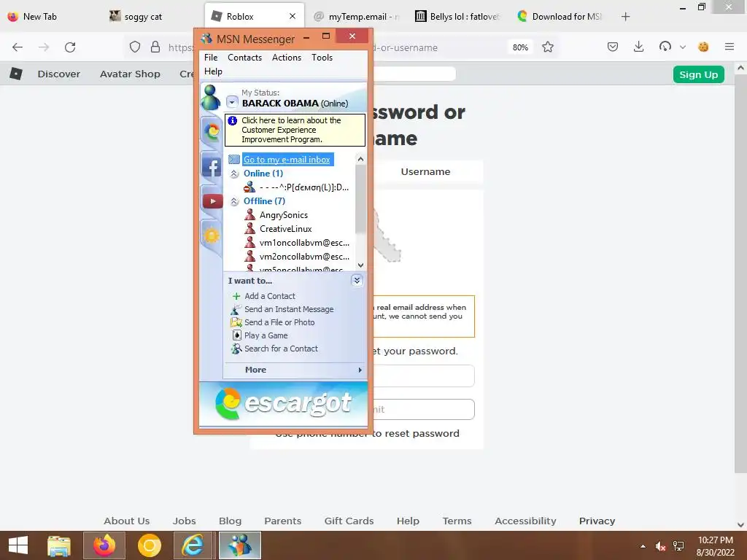Select contact vm1oncollabvm@esc...

coord(297,243)
